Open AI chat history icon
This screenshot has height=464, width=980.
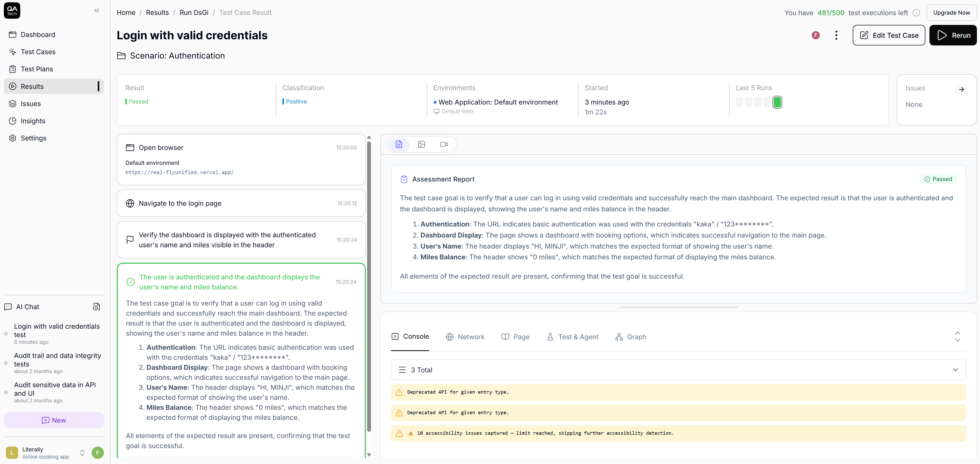pos(96,307)
